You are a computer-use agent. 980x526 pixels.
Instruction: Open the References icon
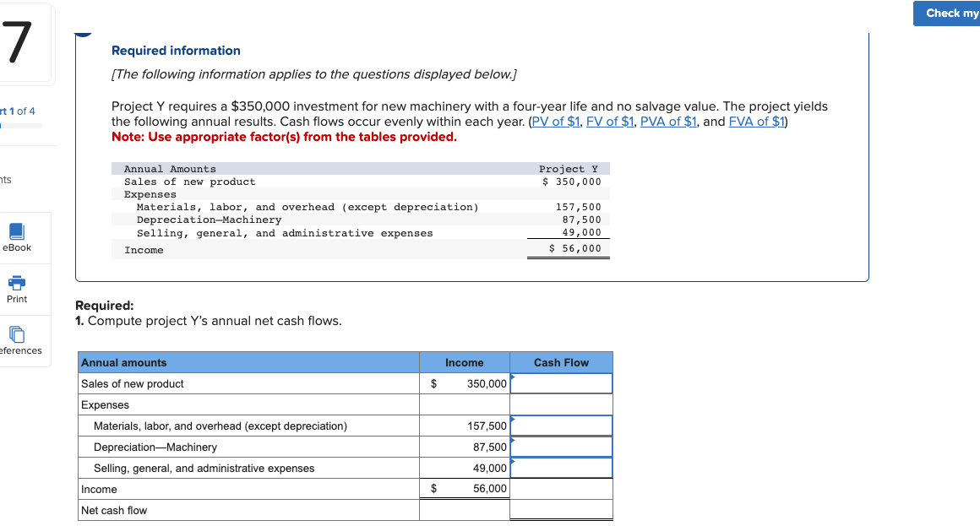pyautogui.click(x=17, y=334)
